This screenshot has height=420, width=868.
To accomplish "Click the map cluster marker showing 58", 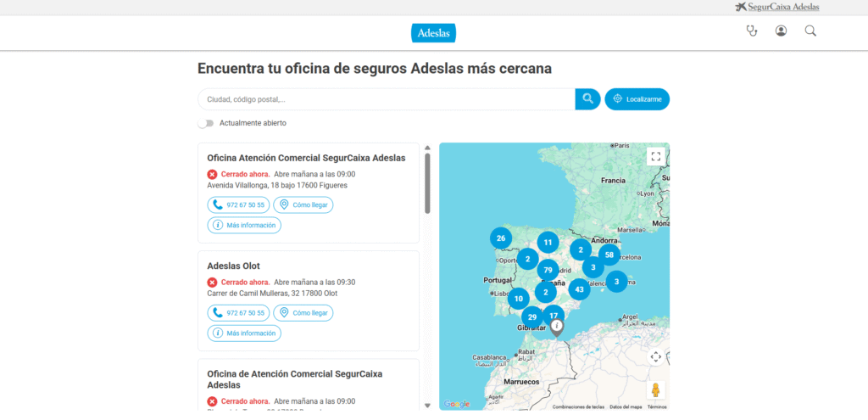I will click(x=609, y=255).
